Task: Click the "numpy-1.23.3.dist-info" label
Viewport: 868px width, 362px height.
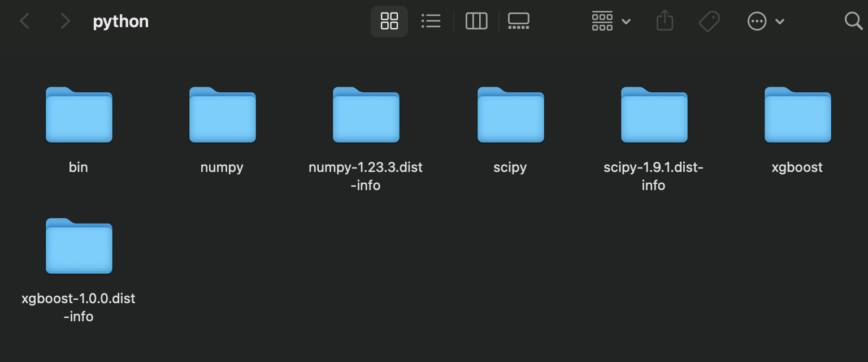Action: tap(366, 176)
